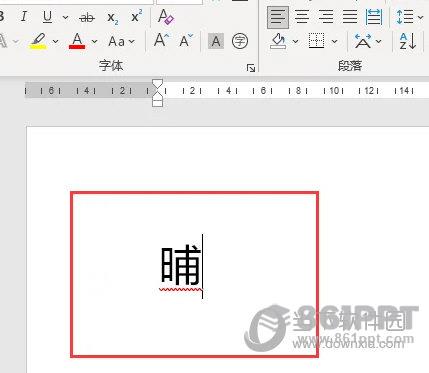Image resolution: width=429 pixels, height=373 pixels.
Task: Center align the paragraph
Action: [x=302, y=17]
